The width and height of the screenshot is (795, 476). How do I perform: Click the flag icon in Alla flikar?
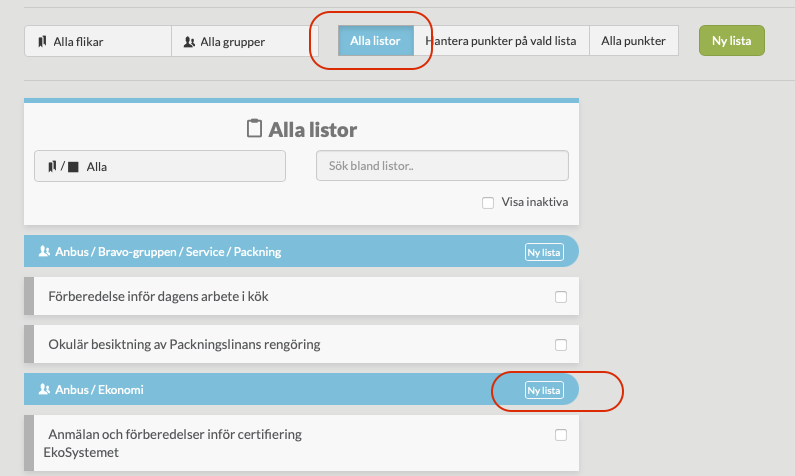[42, 42]
